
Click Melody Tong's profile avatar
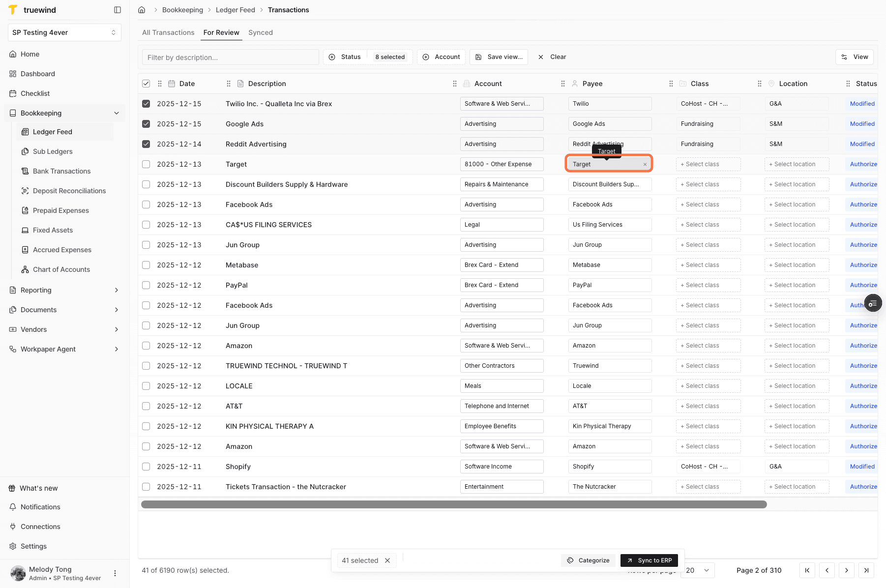(x=18, y=573)
